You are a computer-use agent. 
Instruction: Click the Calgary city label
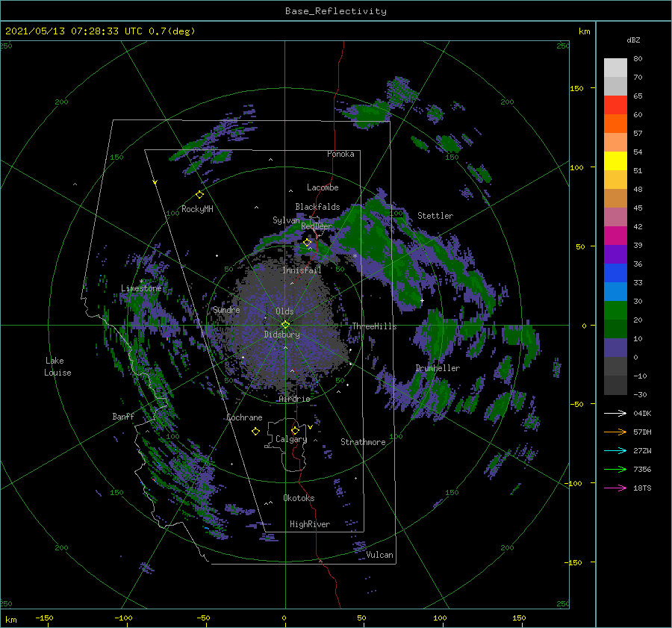coord(291,439)
